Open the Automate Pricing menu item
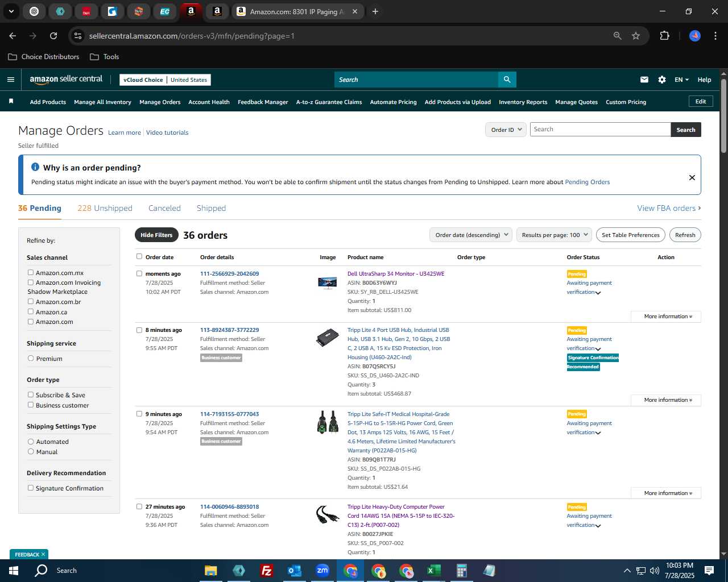The width and height of the screenshot is (728, 582). (x=393, y=102)
